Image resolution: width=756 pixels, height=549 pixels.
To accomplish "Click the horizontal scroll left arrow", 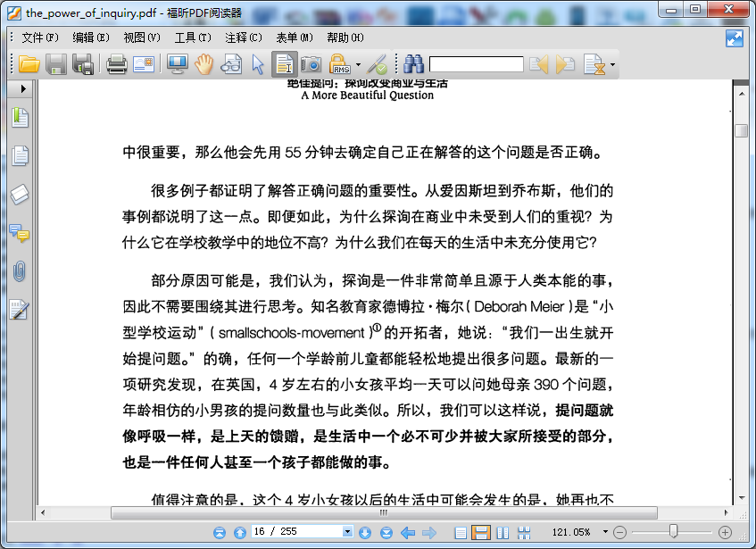I will (x=43, y=512).
